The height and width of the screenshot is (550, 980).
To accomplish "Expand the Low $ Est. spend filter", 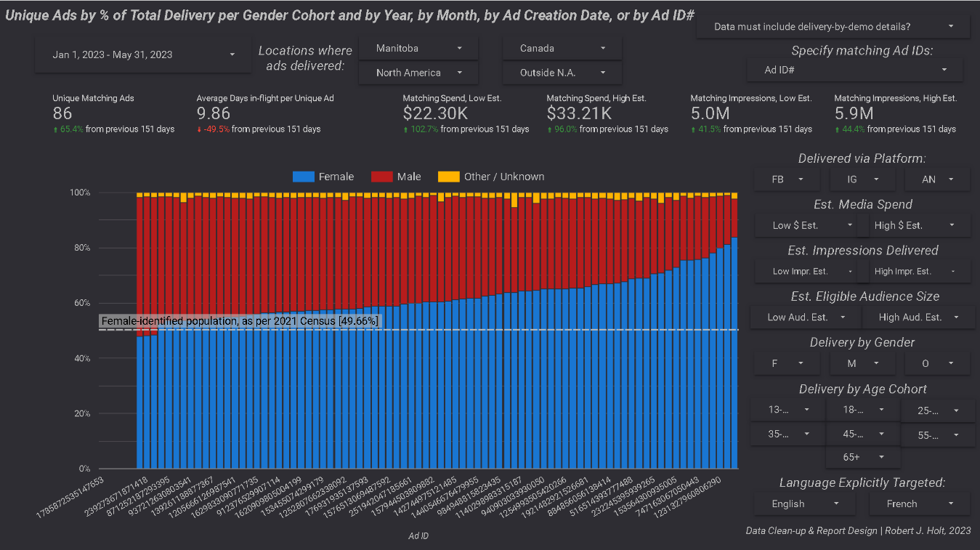I will (806, 225).
